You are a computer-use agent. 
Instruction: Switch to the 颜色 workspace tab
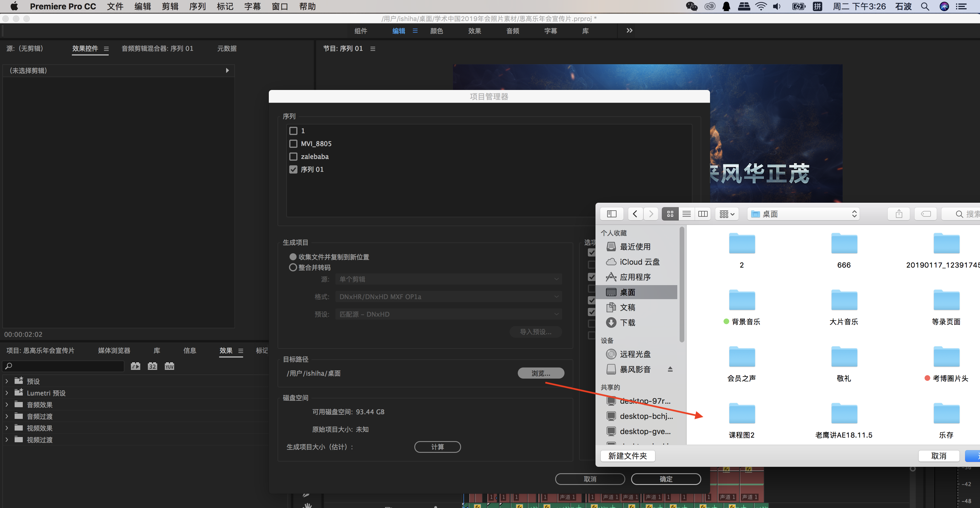click(436, 31)
